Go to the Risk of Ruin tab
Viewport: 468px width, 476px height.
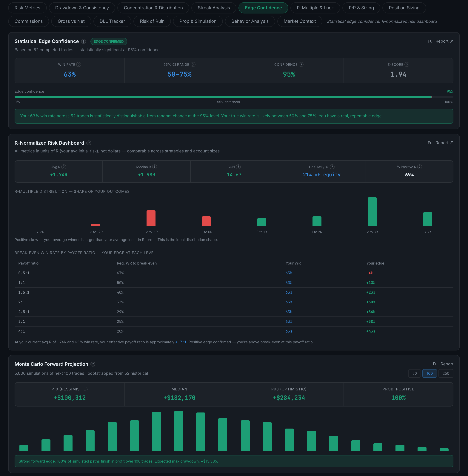click(152, 21)
